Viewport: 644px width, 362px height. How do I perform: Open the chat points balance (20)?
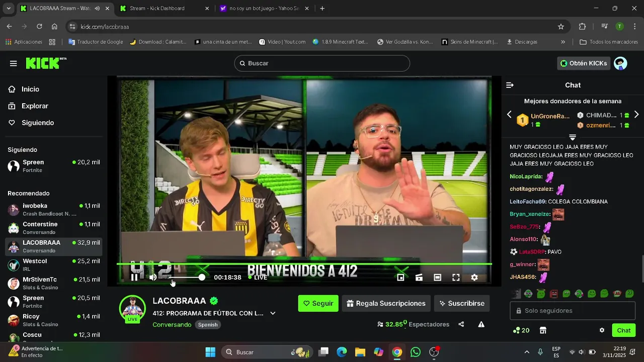point(521,330)
